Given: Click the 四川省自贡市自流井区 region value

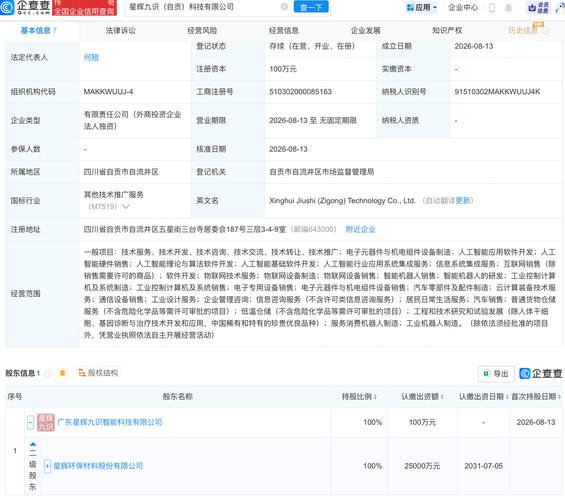Looking at the screenshot, I should point(121,172).
